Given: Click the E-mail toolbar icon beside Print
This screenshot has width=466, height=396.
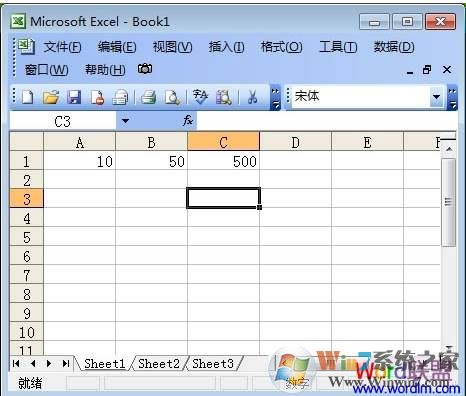Looking at the screenshot, I should 120,98.
